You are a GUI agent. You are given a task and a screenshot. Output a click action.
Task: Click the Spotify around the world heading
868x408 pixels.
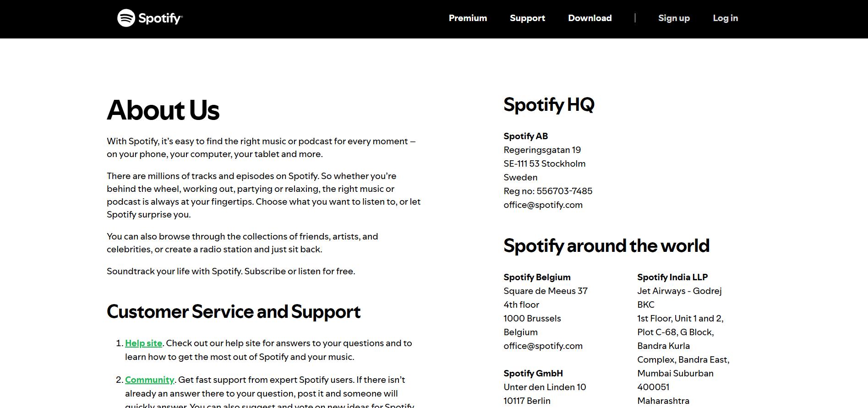pyautogui.click(x=606, y=246)
